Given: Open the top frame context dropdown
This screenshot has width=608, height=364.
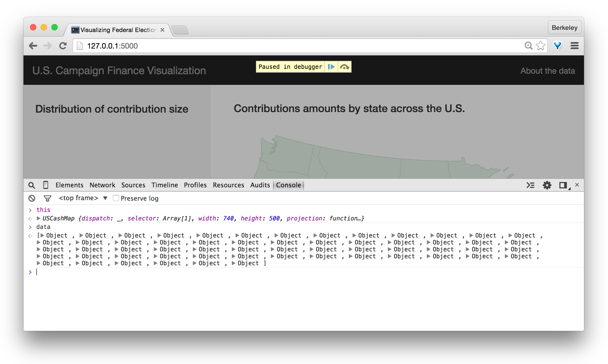Looking at the screenshot, I should (83, 198).
